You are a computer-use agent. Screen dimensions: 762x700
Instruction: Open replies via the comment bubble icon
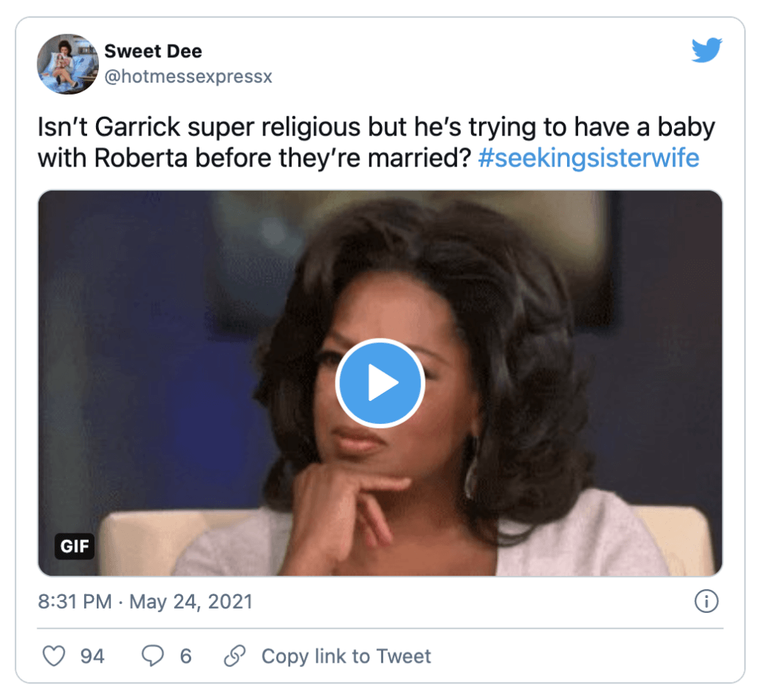[x=152, y=656]
